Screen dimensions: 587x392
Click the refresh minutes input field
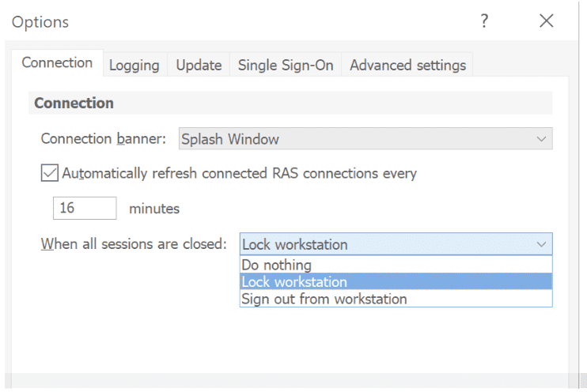pyautogui.click(x=85, y=209)
